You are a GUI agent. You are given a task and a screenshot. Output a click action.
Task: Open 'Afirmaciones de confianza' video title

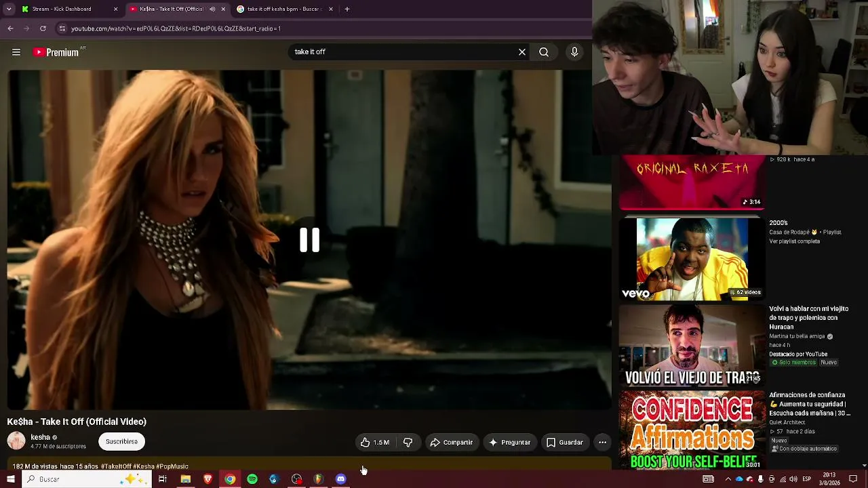[810, 404]
